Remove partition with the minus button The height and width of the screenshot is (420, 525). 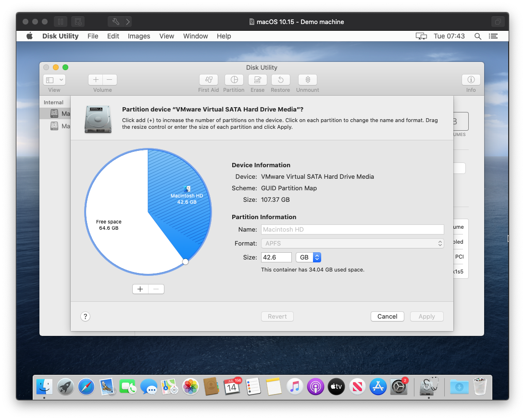pyautogui.click(x=156, y=289)
